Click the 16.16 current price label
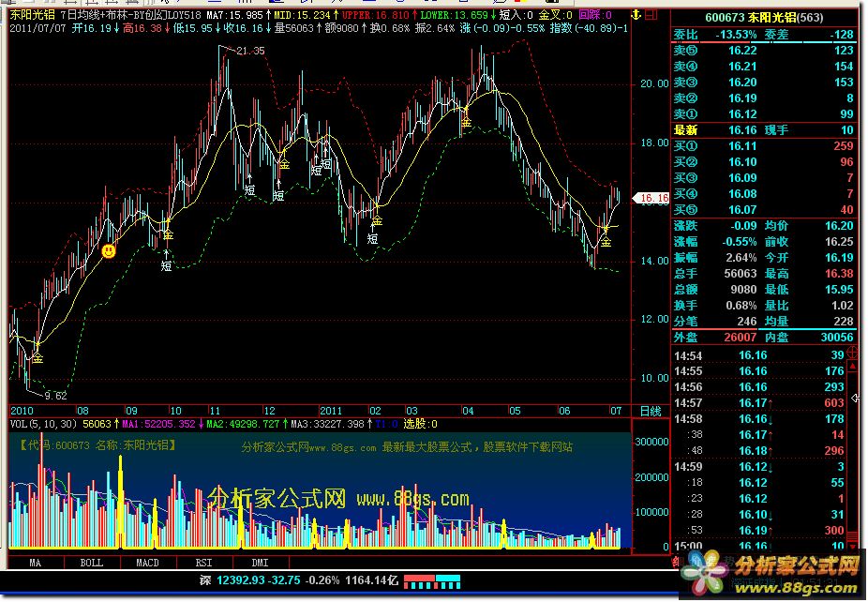This screenshot has height=602, width=868. click(651, 199)
